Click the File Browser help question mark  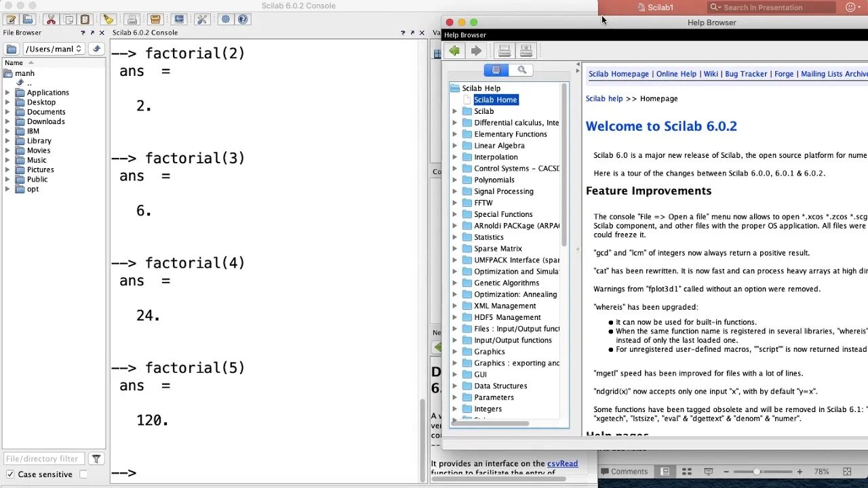point(83,33)
